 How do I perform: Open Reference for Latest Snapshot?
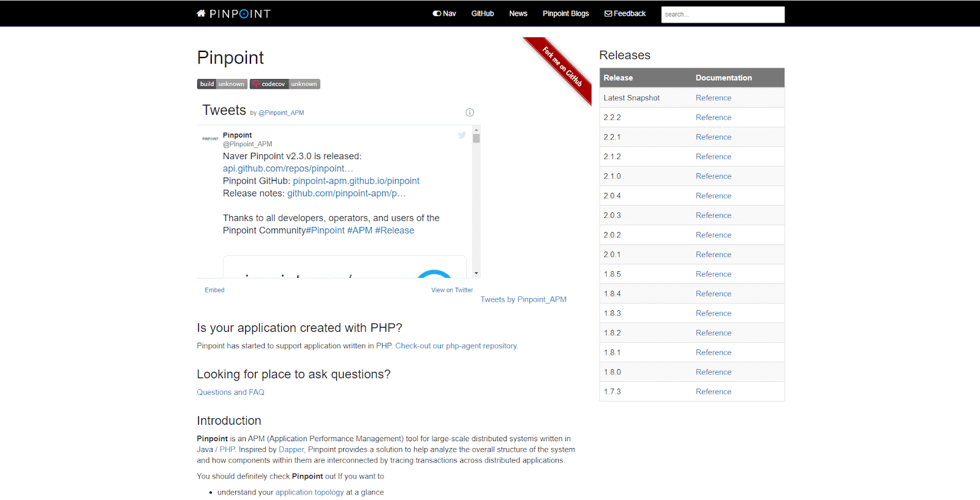coord(714,98)
